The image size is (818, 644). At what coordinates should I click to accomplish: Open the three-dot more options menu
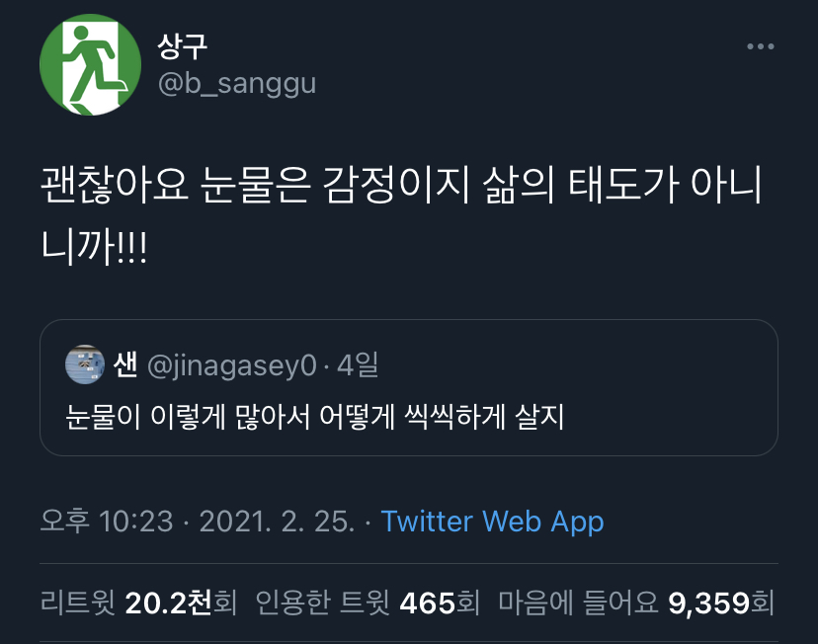coord(760,46)
